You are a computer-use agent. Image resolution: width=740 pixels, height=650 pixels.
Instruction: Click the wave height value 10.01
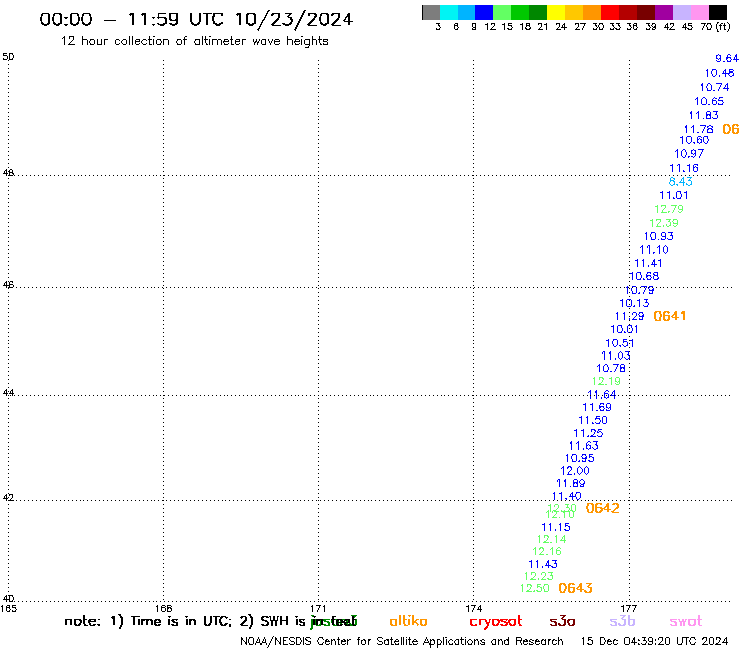click(624, 329)
